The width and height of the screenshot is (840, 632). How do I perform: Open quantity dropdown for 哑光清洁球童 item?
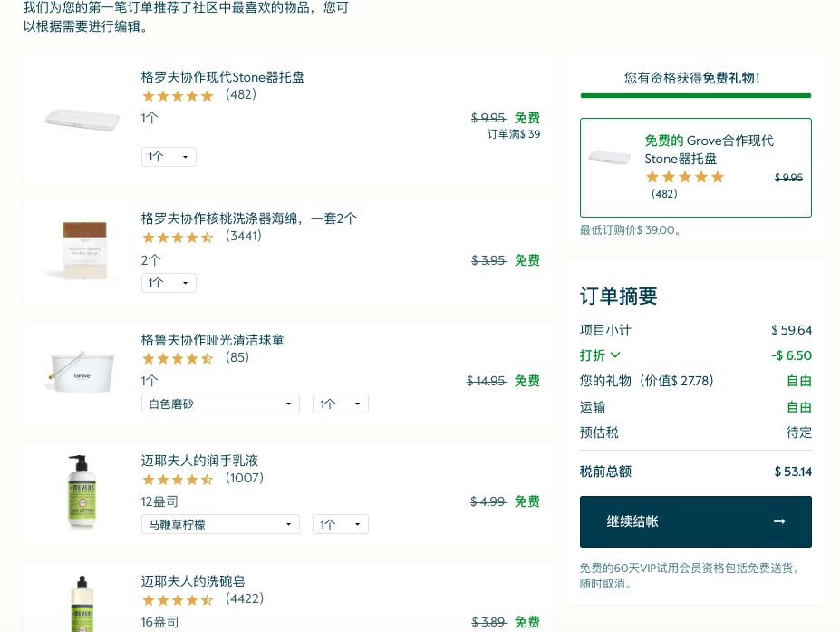tap(340, 404)
